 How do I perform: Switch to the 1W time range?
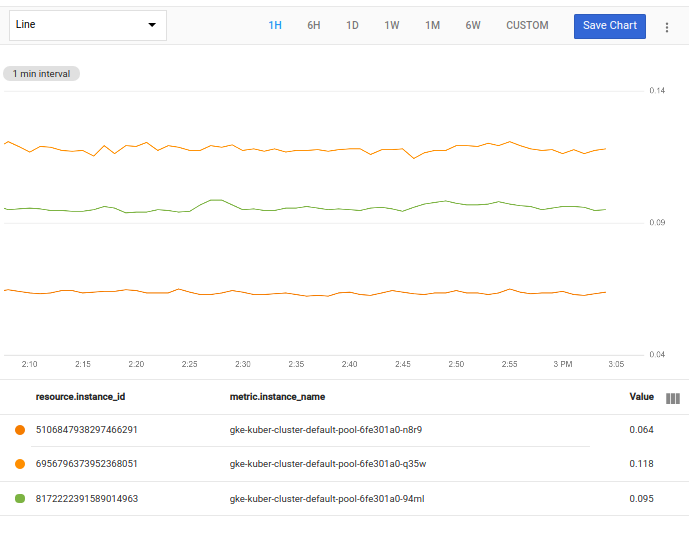(392, 26)
